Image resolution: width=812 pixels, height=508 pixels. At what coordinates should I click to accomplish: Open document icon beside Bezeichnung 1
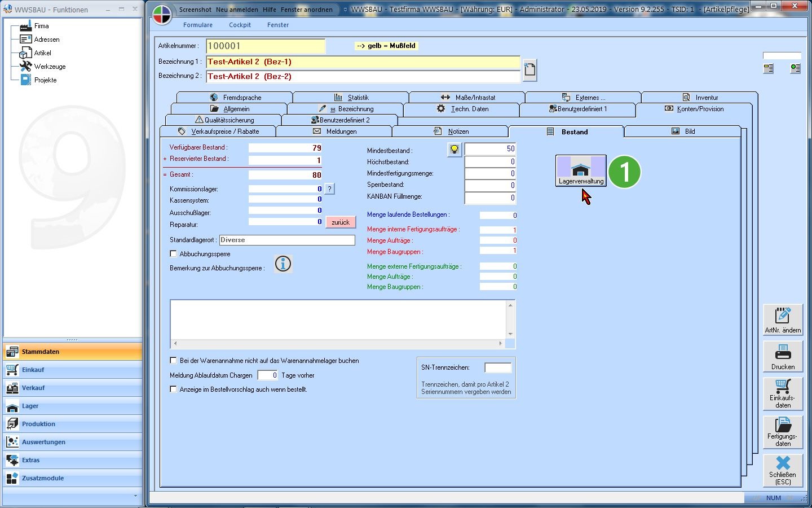pos(529,70)
